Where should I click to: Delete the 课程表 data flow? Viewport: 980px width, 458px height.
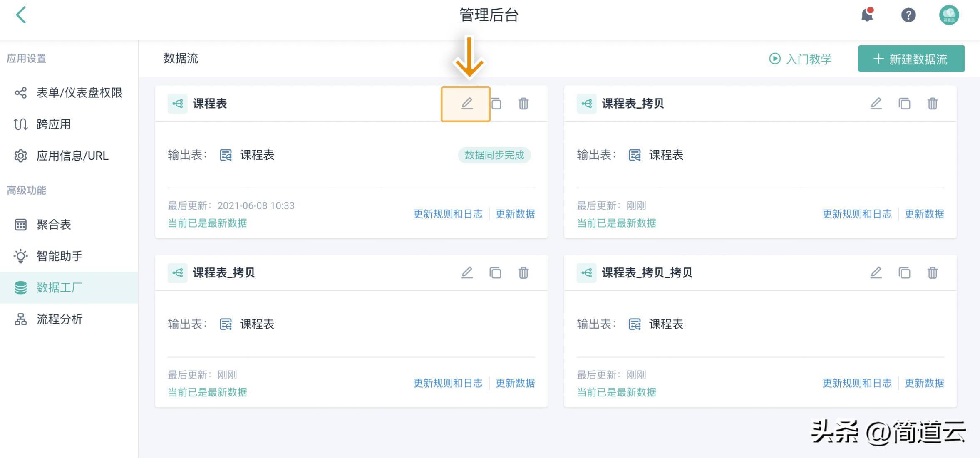[x=523, y=104]
